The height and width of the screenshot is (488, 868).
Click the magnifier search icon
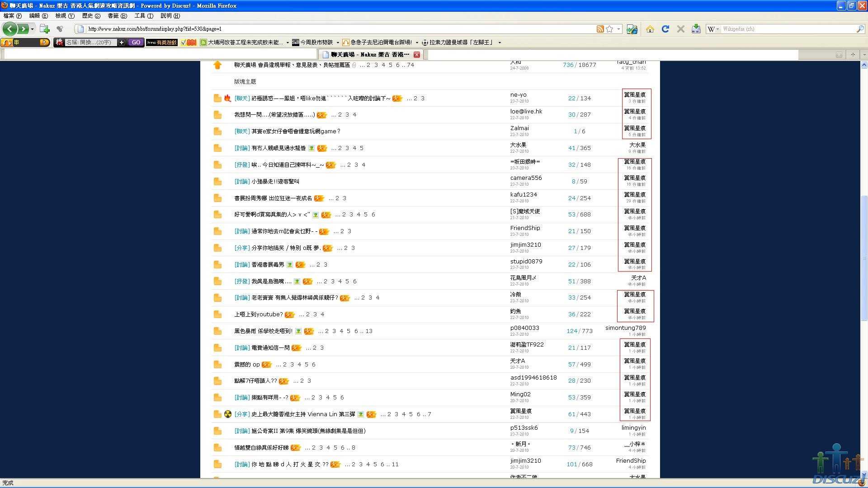coord(860,29)
